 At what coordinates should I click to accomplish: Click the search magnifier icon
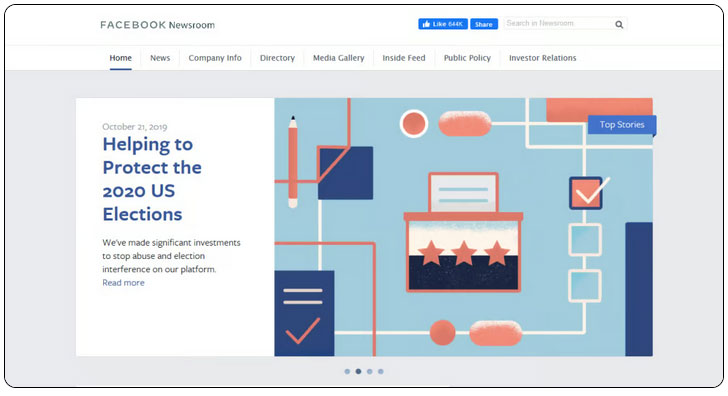[619, 24]
